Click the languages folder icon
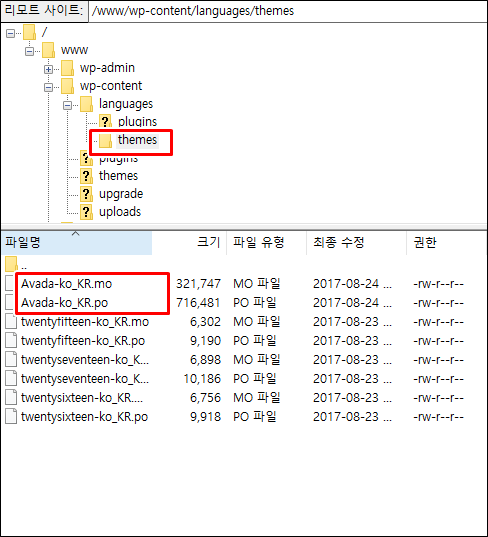The image size is (488, 537). click(x=86, y=104)
